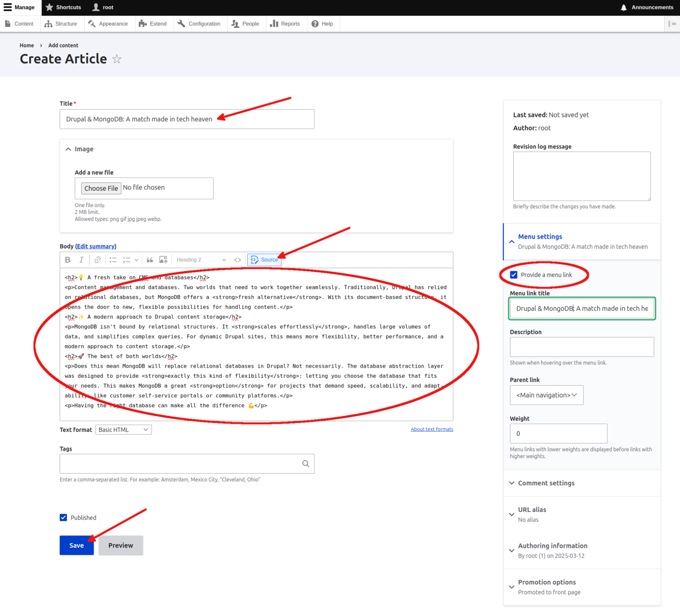680x616 pixels.
Task: Click the Block quote icon
Action: [x=150, y=260]
